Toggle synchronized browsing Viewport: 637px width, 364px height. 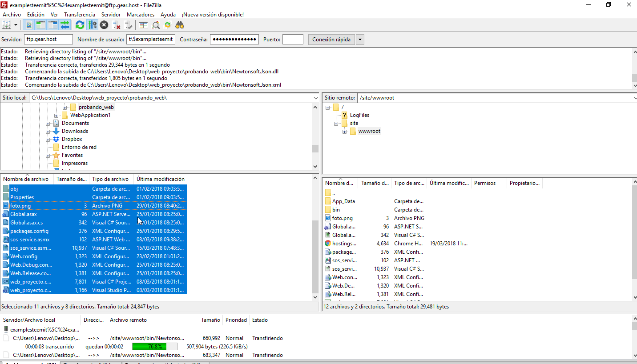[x=168, y=25]
